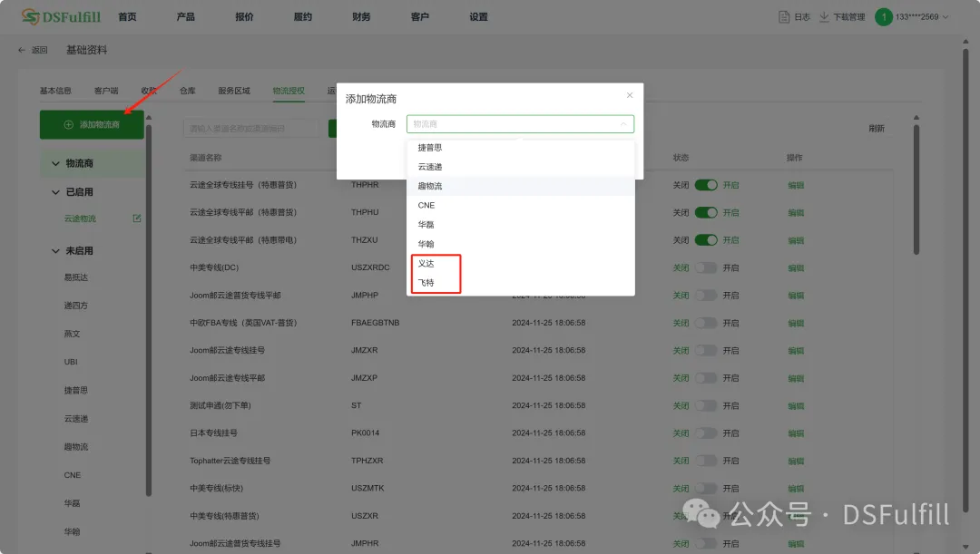Choose 捷普思 from the dropdown list
Screen dimensions: 980x554
pos(521,148)
